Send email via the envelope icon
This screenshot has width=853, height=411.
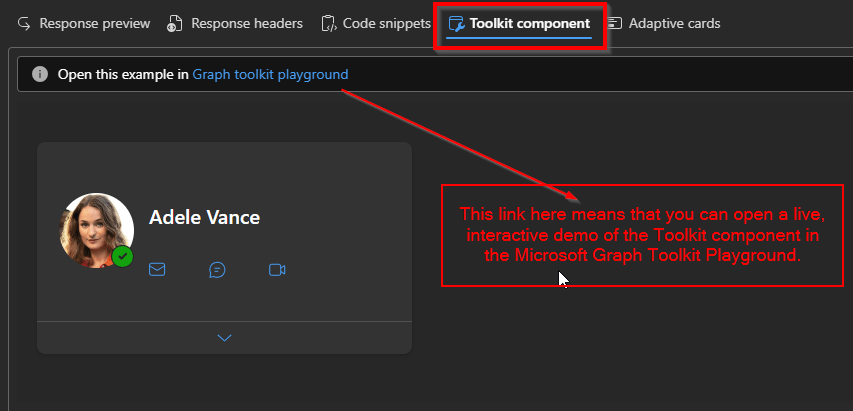[x=157, y=269]
